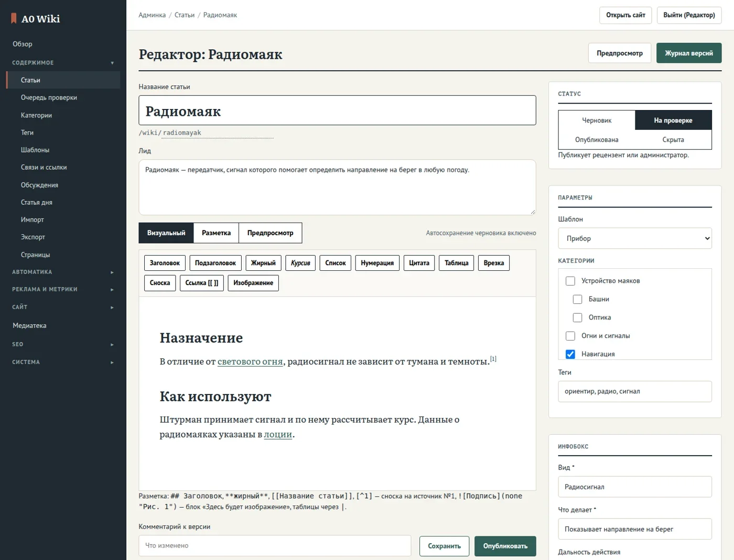Focus the Комментарий к версии field
The height and width of the screenshot is (560, 734).
[x=275, y=546]
